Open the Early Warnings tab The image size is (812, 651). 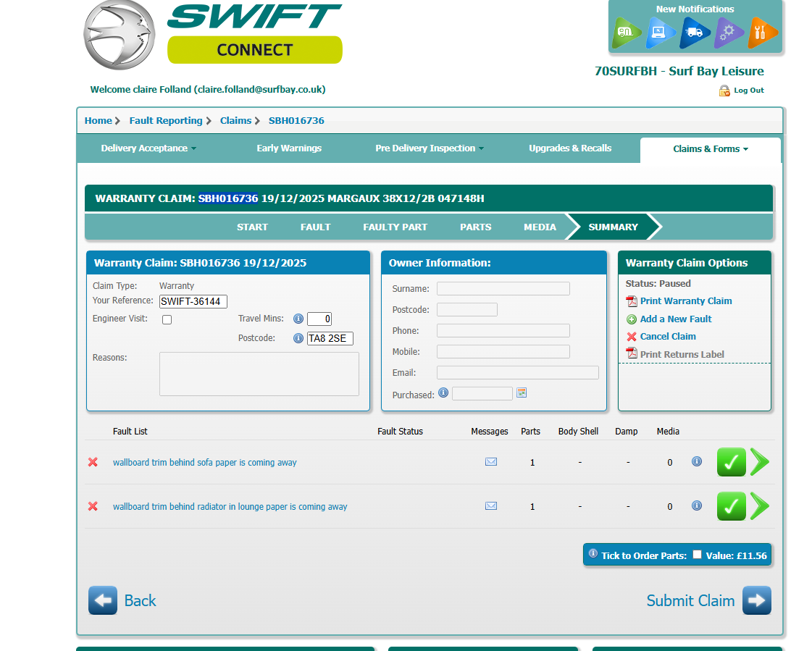tap(289, 148)
